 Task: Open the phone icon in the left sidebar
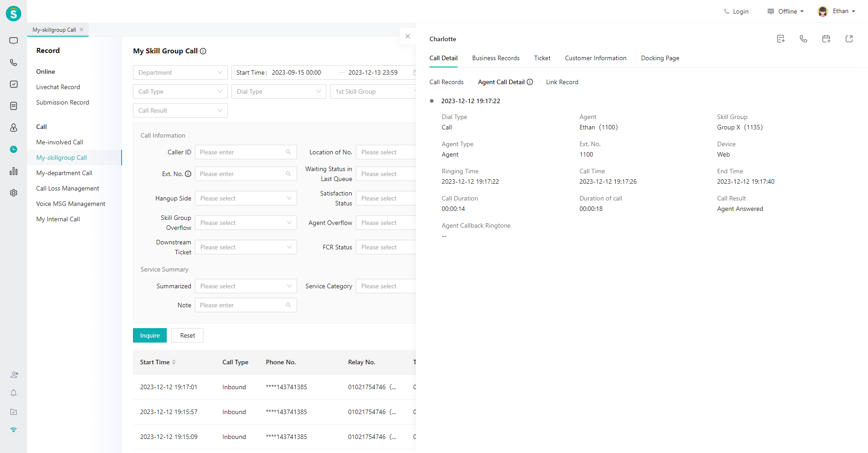coord(14,62)
